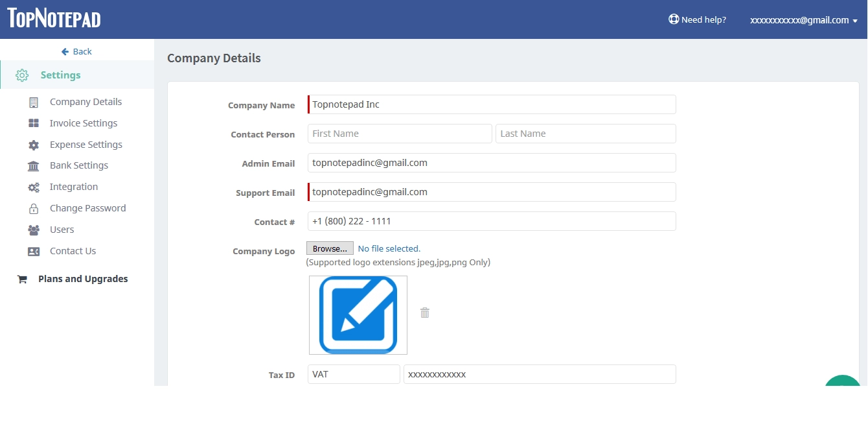Viewport: 868px width, 428px height.
Task: Click the Plans and Upgrades cart icon
Action: tap(22, 279)
